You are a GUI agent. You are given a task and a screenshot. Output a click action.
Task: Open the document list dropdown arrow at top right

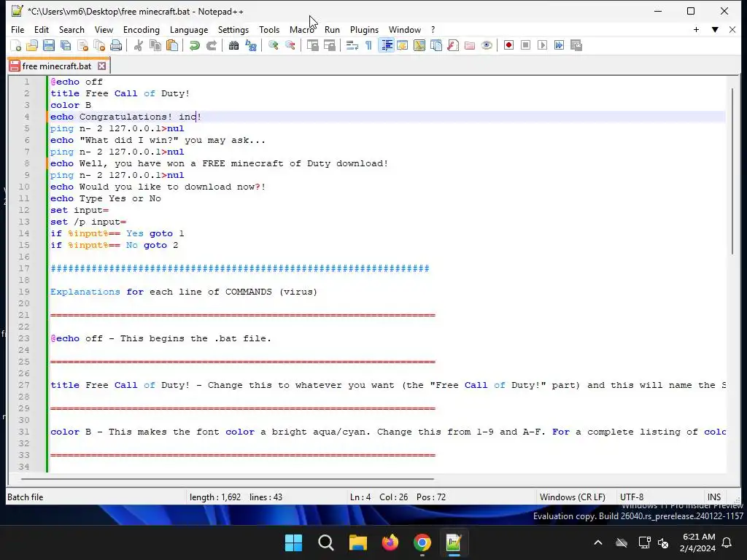pos(715,29)
